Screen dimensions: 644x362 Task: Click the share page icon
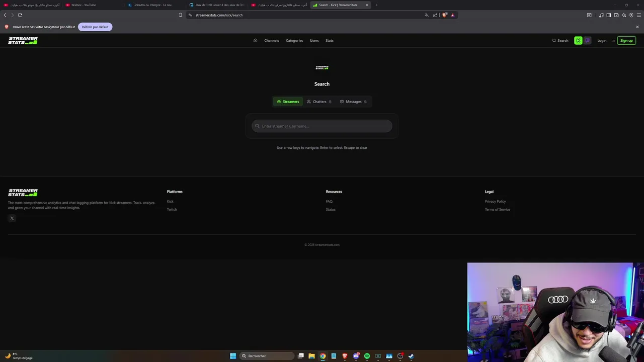point(435,15)
